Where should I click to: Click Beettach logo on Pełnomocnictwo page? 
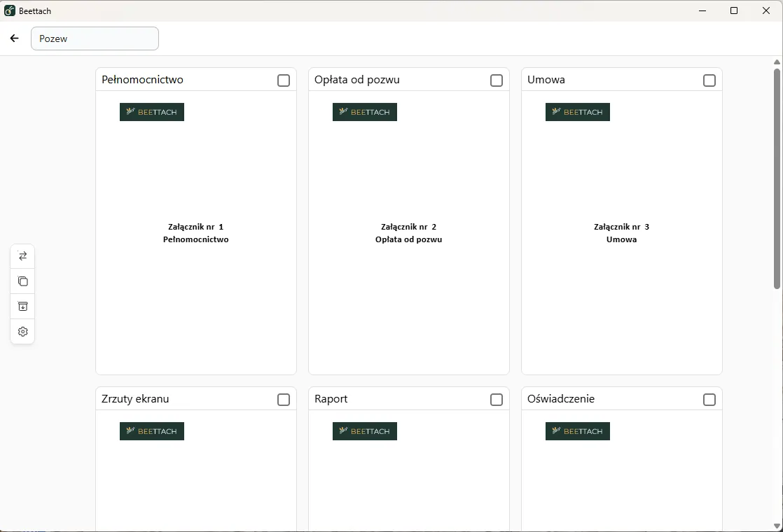(x=152, y=112)
